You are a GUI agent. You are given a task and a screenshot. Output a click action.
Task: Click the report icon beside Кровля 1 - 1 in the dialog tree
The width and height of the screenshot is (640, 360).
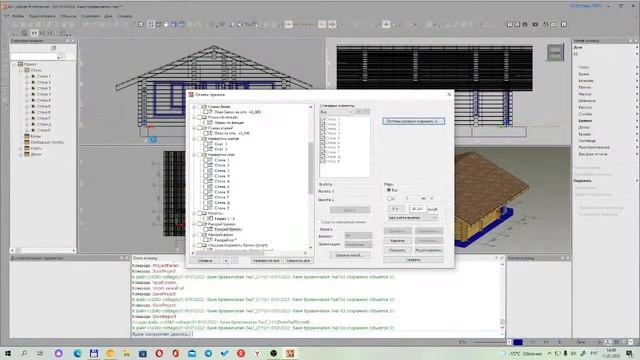click(x=211, y=219)
